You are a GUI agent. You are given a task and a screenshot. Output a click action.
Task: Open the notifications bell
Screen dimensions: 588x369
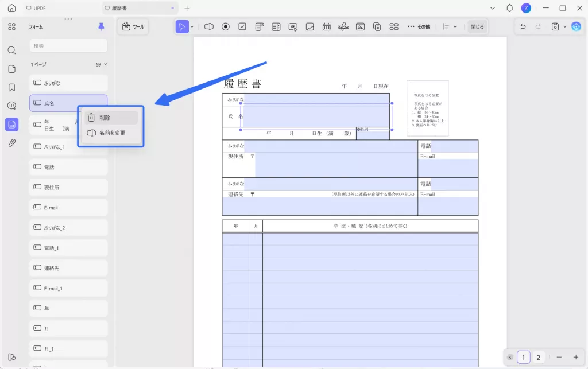pyautogui.click(x=510, y=8)
